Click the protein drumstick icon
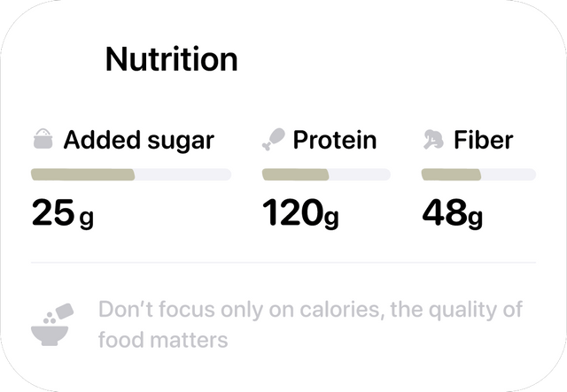The height and width of the screenshot is (392, 567). [274, 139]
